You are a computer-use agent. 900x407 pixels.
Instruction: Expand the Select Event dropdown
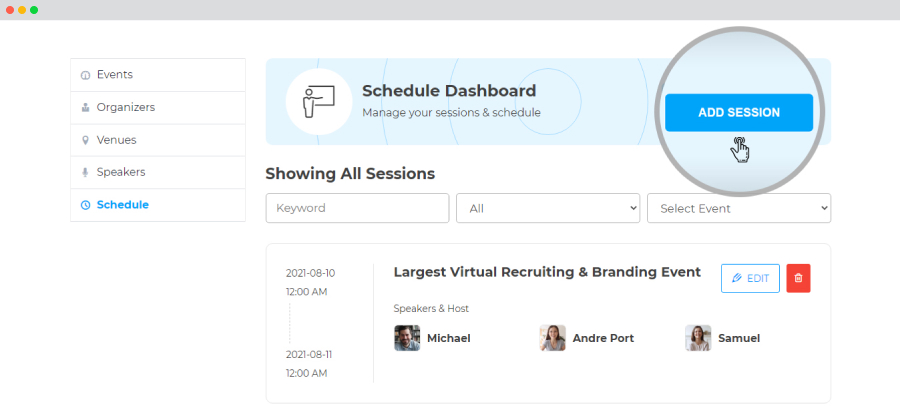739,208
